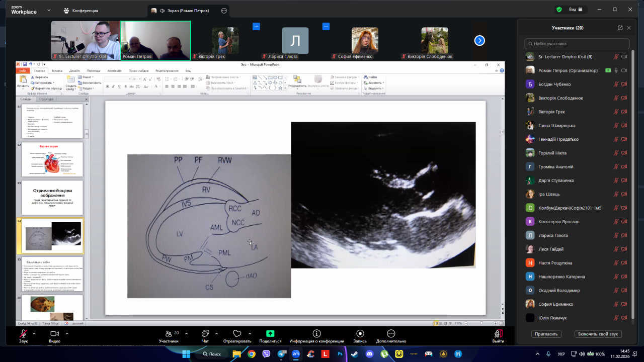Unmute microphone with the Sound button
Viewport: 644px width, 362px height.
pyautogui.click(x=23, y=334)
